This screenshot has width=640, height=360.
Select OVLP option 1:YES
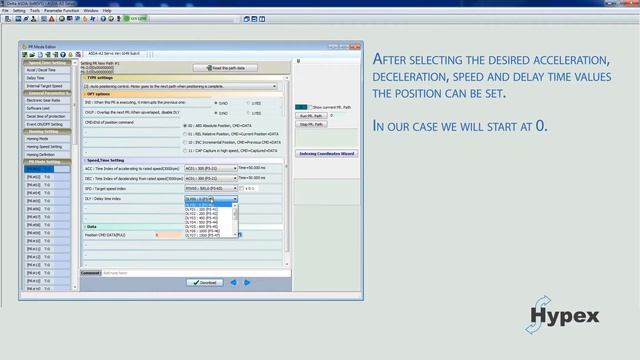coord(253,113)
